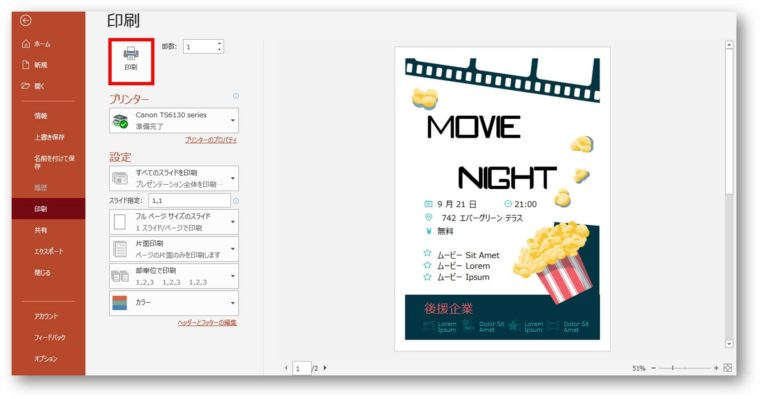Increase the copies count (部数) spinner

pyautogui.click(x=220, y=44)
